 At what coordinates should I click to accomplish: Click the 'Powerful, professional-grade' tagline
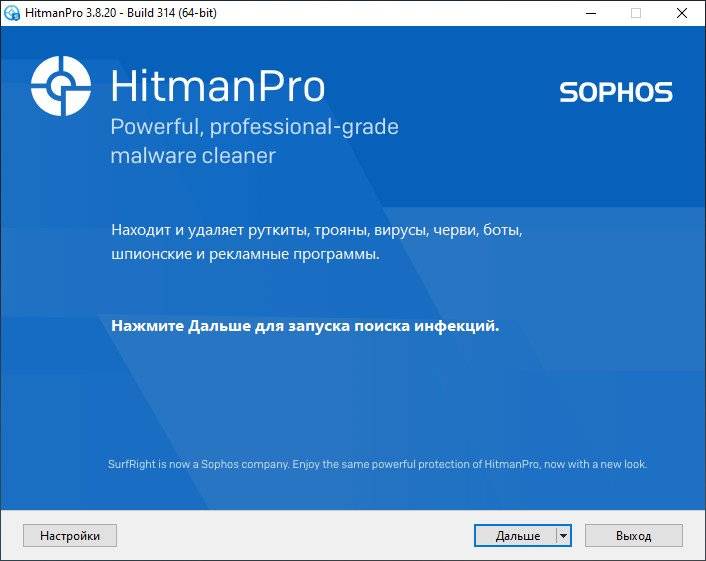254,127
